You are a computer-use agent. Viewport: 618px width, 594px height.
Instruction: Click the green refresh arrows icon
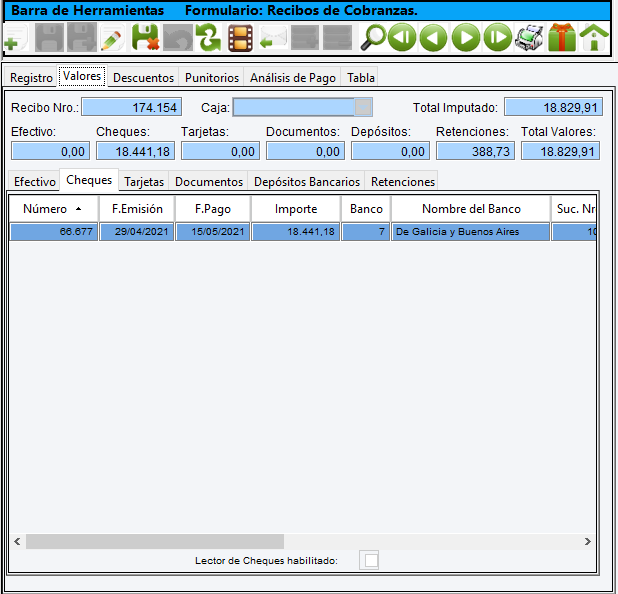pos(209,38)
